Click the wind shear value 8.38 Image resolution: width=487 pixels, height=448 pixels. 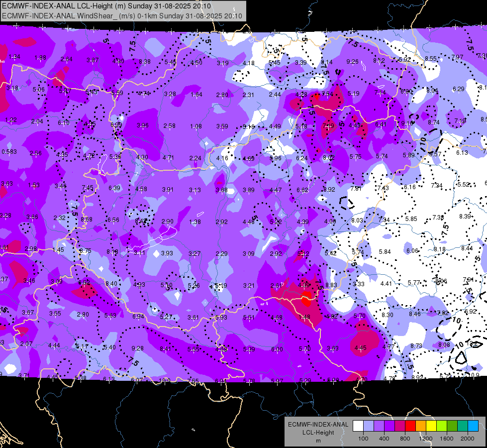pos(145,62)
